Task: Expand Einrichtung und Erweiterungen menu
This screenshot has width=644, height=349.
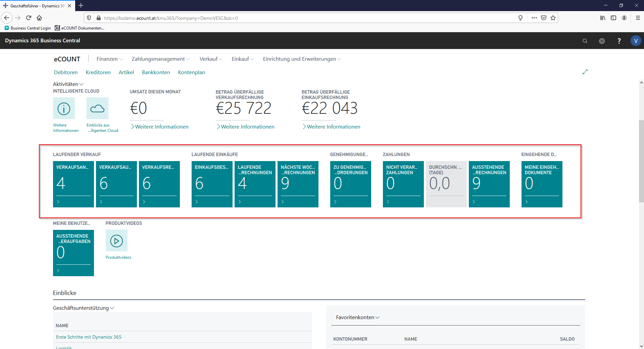Action: pyautogui.click(x=302, y=59)
